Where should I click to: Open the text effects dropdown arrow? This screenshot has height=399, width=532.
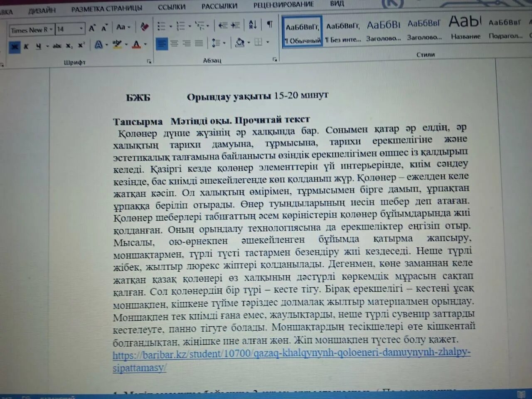click(107, 44)
